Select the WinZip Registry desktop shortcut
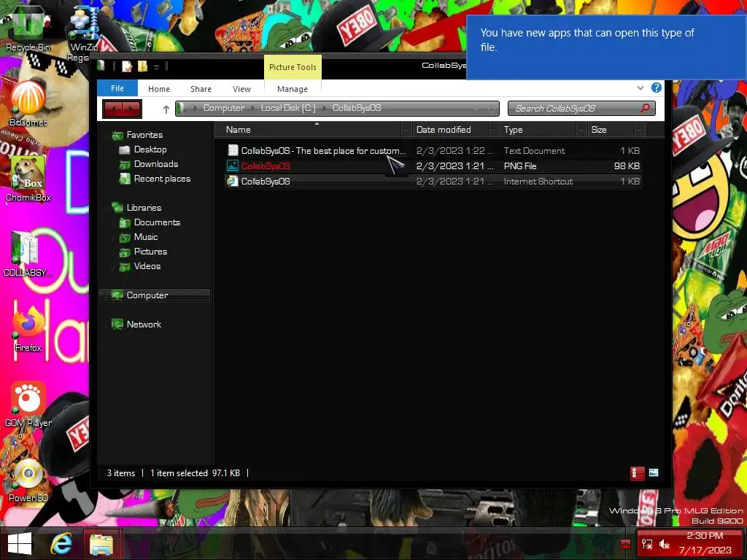 (84, 34)
